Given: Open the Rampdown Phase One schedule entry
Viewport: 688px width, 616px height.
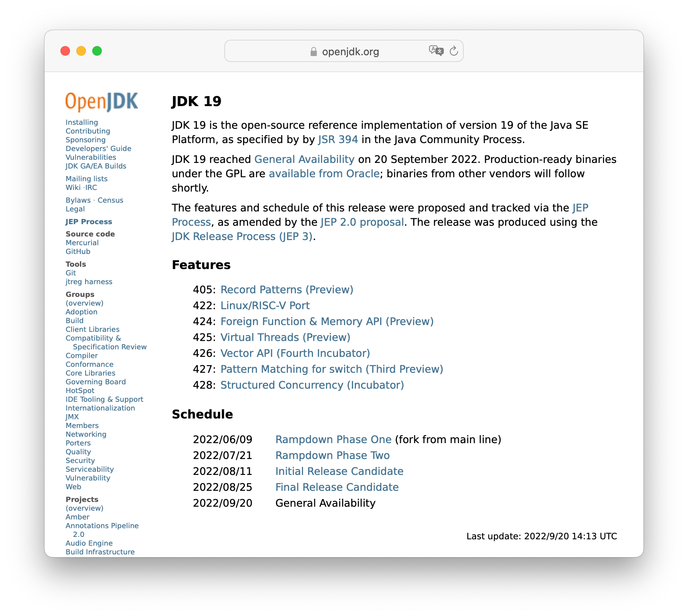Looking at the screenshot, I should 332,439.
